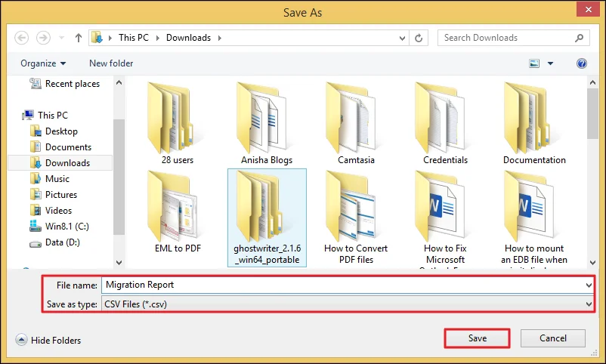The height and width of the screenshot is (364, 606).
Task: Open Pictures in the navigation pane
Action: click(54, 194)
